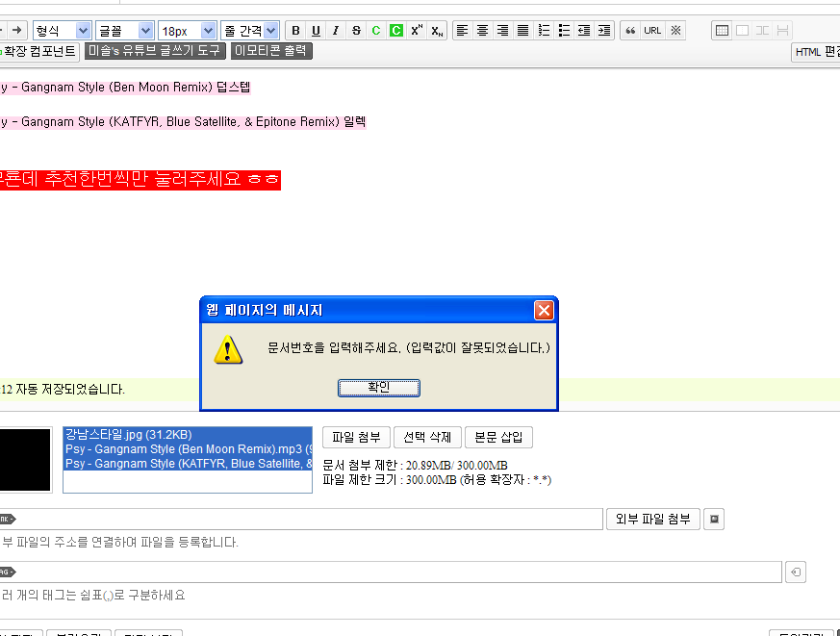Screen dimensions: 840x636
Task: Open 미솔's 유튜브 글쓰기 도구
Action: pos(155,51)
